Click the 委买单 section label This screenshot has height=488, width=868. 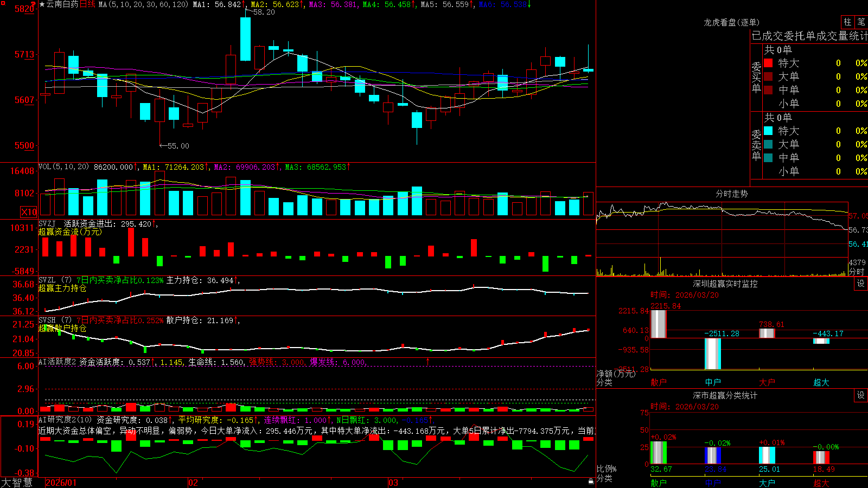click(756, 76)
